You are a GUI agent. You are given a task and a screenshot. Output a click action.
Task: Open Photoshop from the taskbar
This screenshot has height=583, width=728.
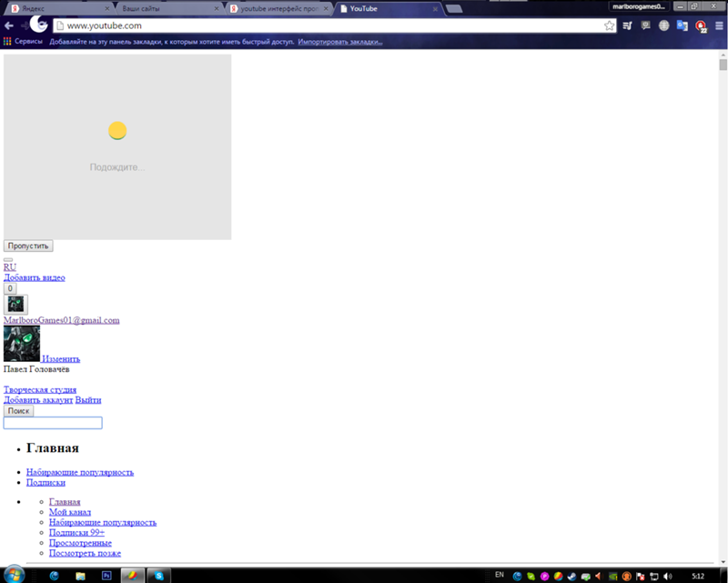tap(106, 576)
